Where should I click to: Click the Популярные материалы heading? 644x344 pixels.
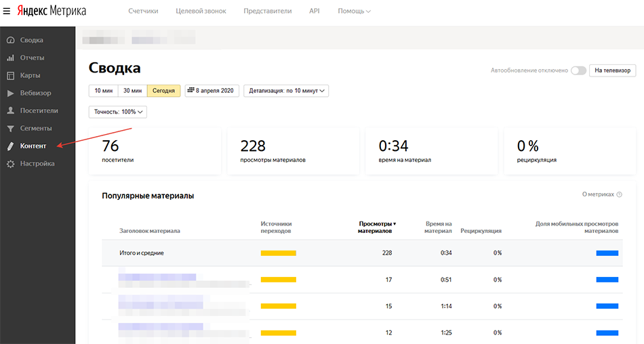[148, 196]
